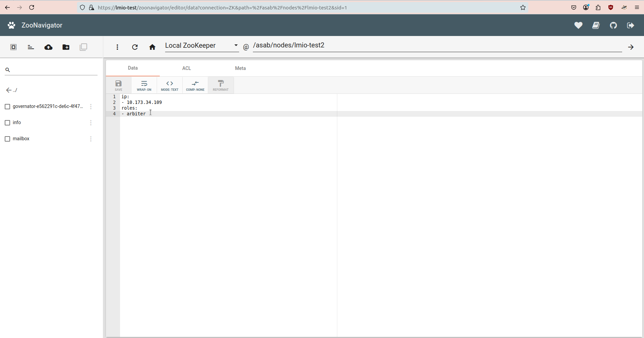Screen dimensions: 644x338
Task: Click the Mode: Text button
Action: coord(169,85)
